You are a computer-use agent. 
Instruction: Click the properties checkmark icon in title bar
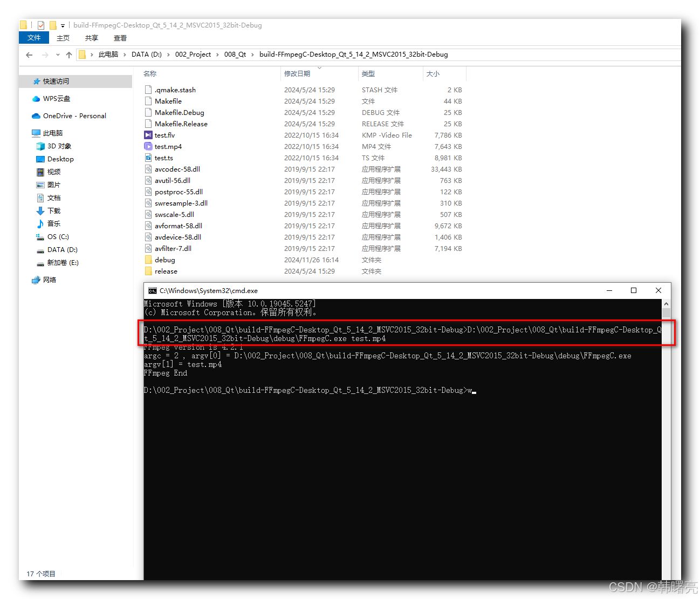pos(41,25)
